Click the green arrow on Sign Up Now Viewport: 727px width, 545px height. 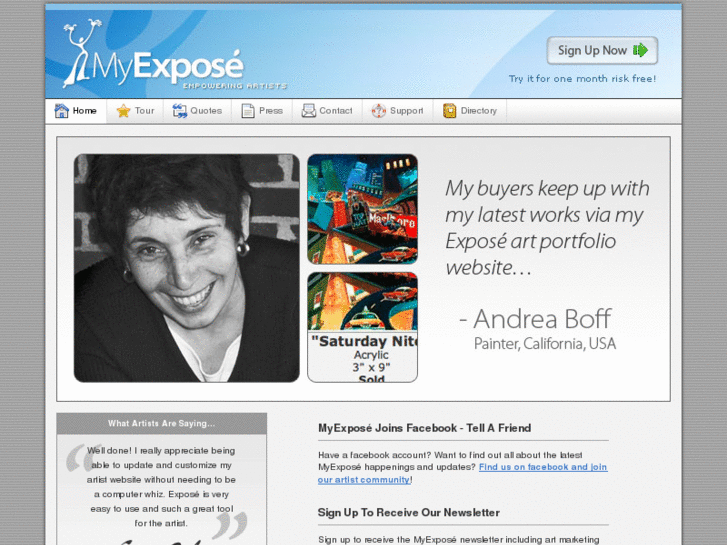pos(640,50)
